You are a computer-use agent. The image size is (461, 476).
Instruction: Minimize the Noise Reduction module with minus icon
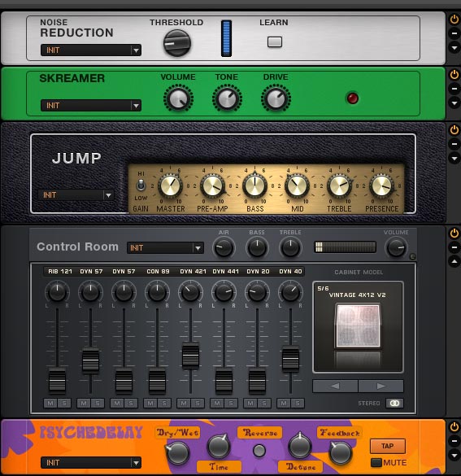click(454, 33)
